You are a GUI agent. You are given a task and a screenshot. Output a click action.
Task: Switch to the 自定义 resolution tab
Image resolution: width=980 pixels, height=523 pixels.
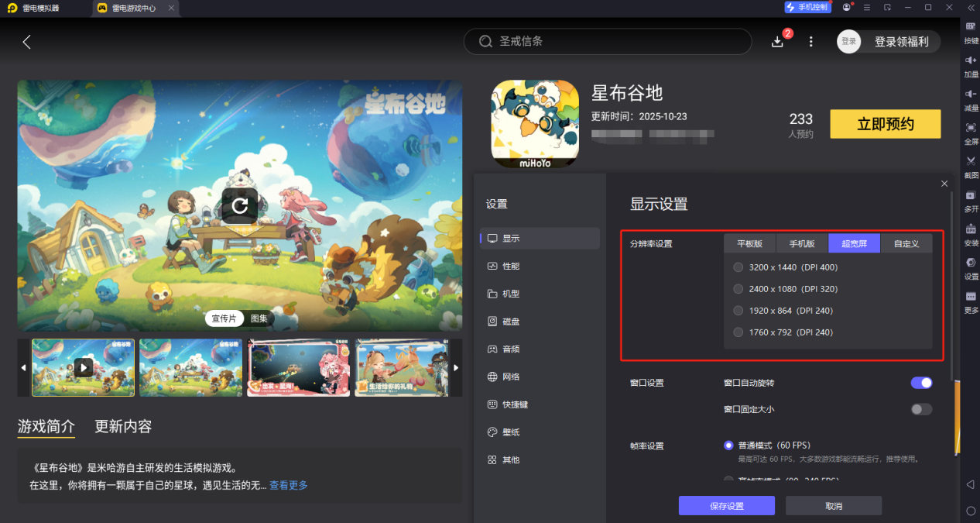pos(907,243)
